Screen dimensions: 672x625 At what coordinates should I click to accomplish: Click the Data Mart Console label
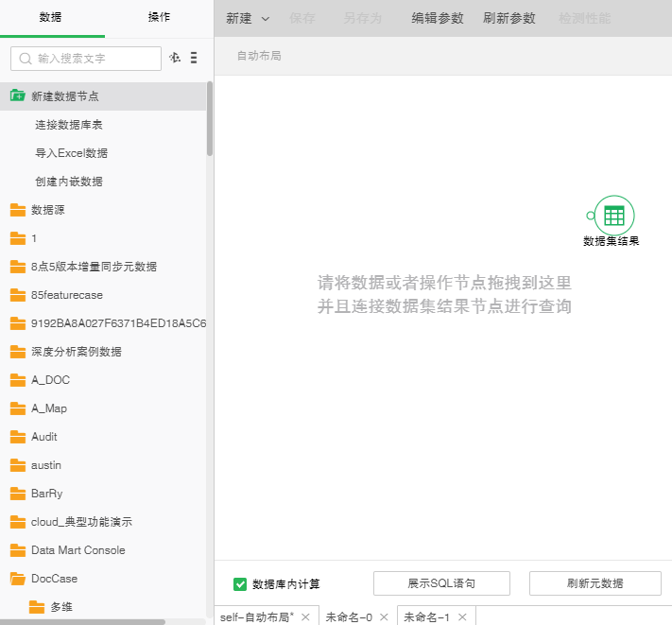(x=78, y=550)
